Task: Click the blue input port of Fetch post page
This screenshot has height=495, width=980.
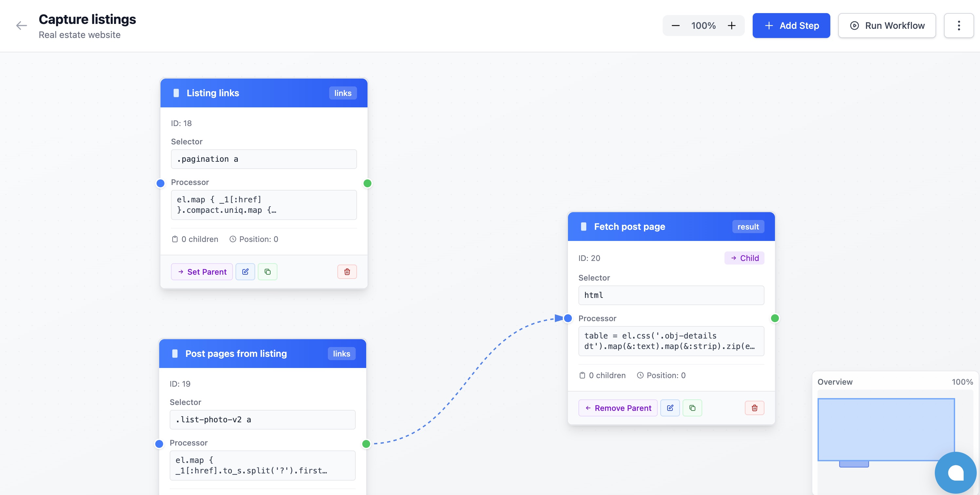Action: pyautogui.click(x=568, y=318)
